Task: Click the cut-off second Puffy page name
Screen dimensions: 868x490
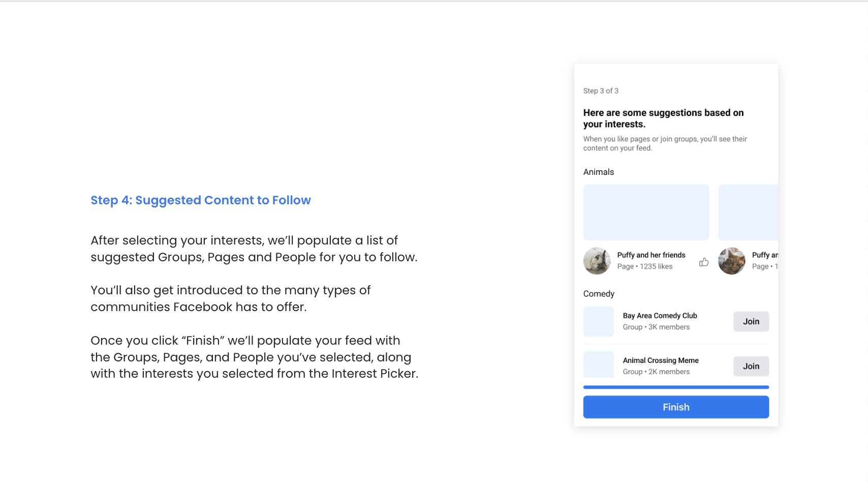Action: point(764,255)
